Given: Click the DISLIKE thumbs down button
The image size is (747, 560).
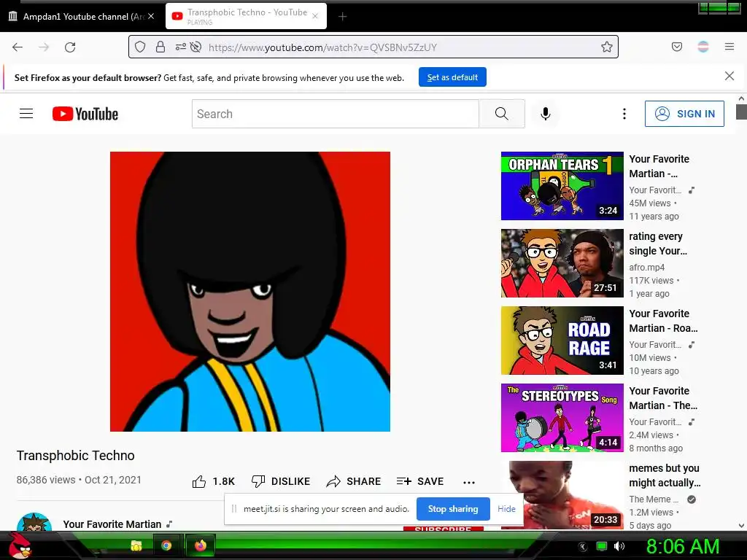Looking at the screenshot, I should pyautogui.click(x=281, y=481).
